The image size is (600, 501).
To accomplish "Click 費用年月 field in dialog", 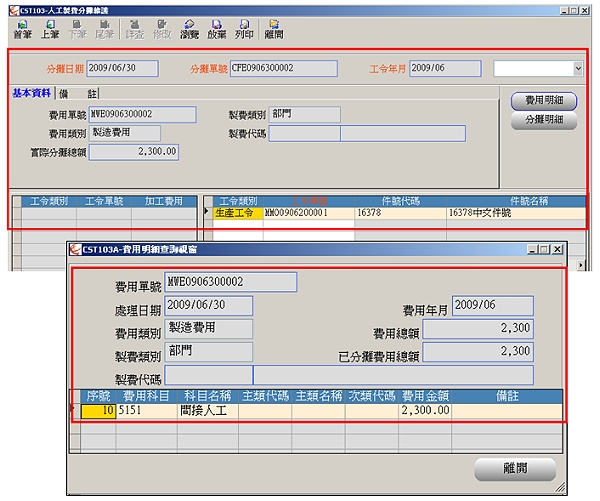I will 493,305.
